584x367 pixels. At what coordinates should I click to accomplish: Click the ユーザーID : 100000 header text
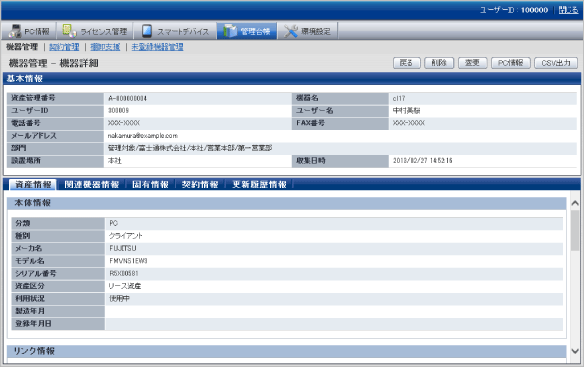(x=514, y=10)
